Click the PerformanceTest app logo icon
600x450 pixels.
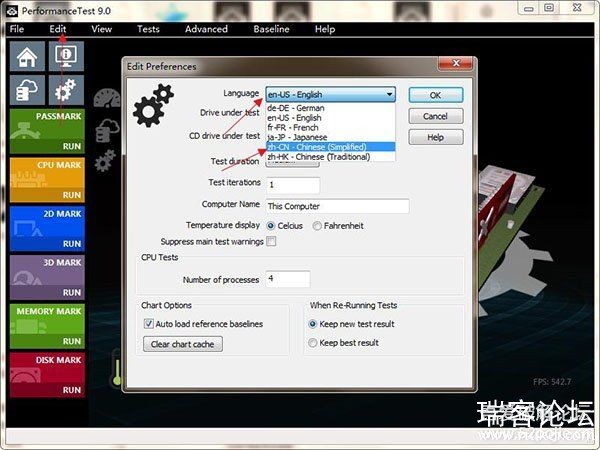coord(11,11)
